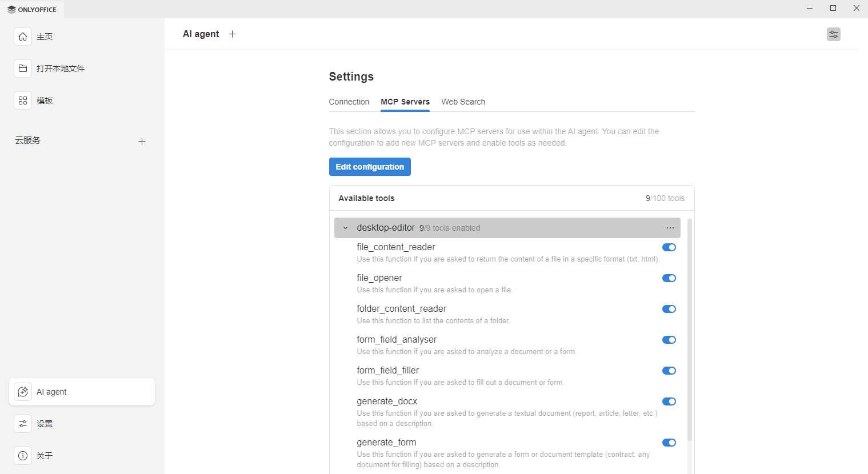Toggle the form_field_analyser switch
Screen dimensions: 868x474
669,340
